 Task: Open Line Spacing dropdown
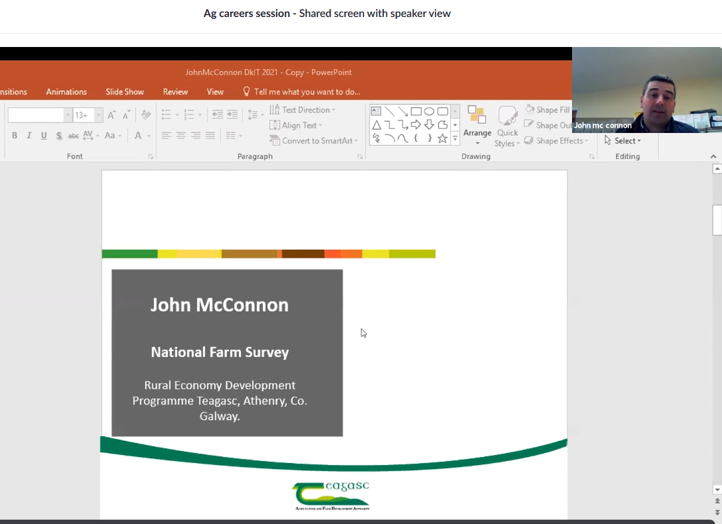[255, 115]
